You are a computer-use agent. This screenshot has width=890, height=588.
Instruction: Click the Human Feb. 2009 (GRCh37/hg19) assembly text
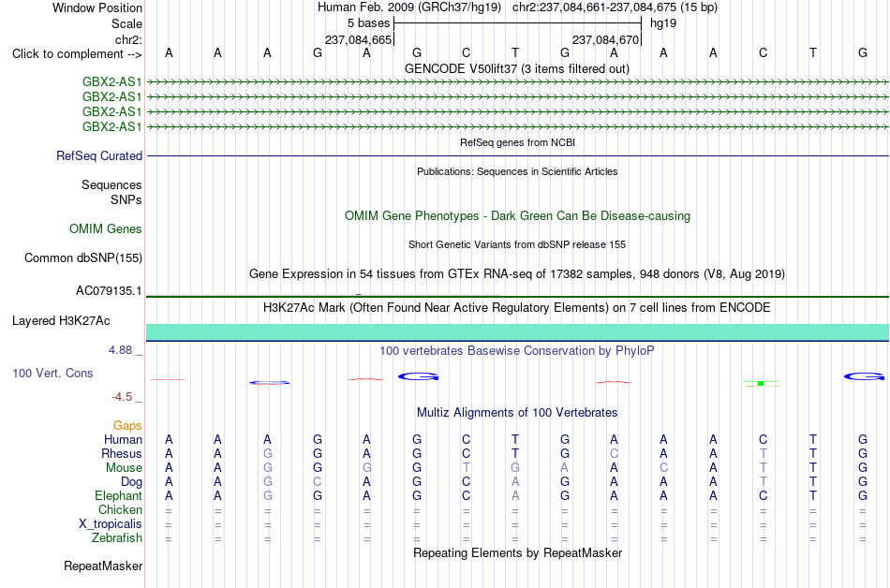(x=409, y=7)
